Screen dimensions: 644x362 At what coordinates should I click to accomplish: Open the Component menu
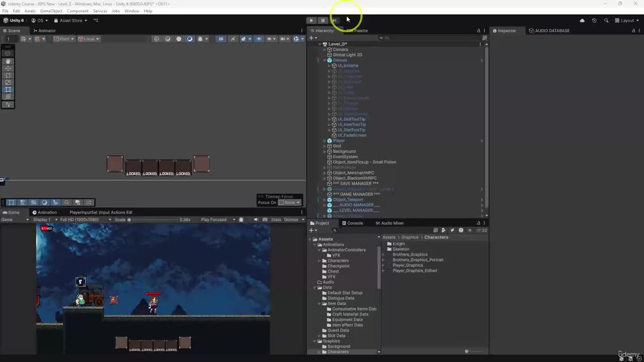click(77, 11)
